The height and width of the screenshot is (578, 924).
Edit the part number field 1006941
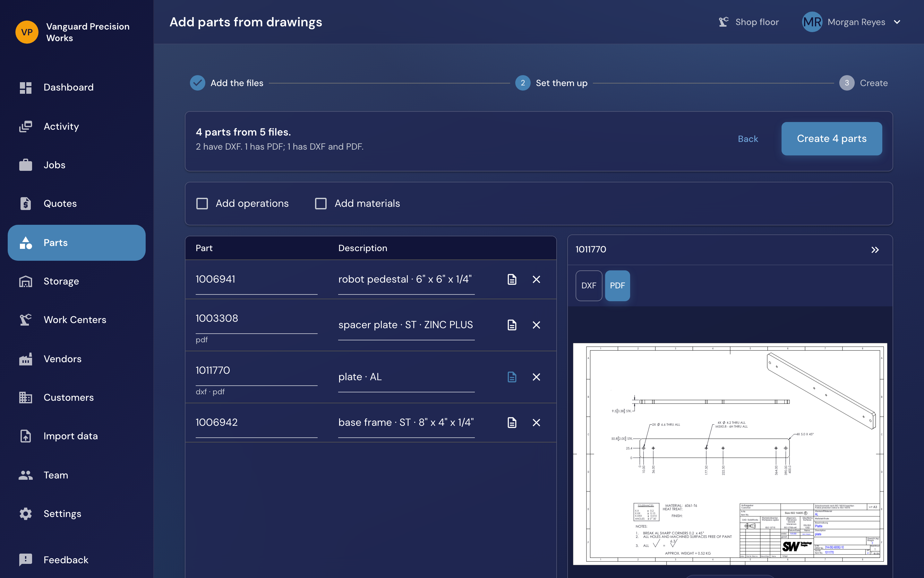(257, 280)
